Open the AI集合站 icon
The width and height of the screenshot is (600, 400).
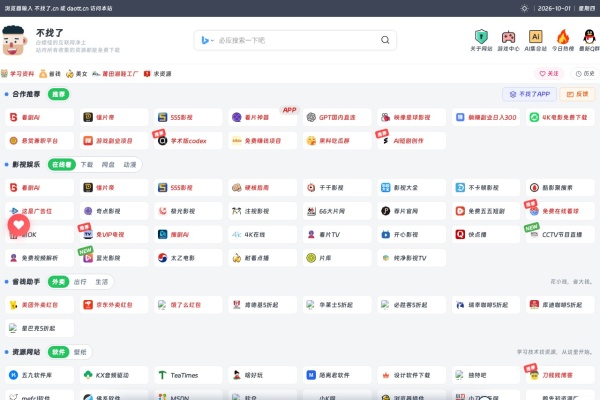[535, 40]
